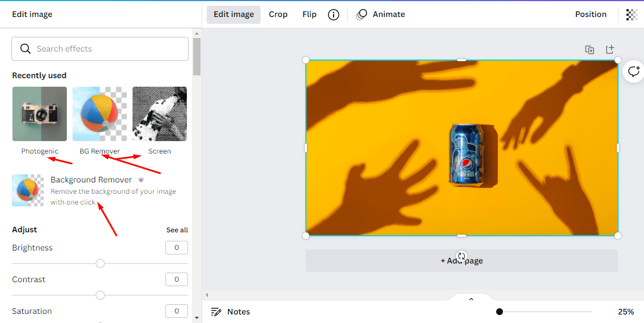Image resolution: width=644 pixels, height=323 pixels.
Task: Click the 25% zoom level
Action: point(625,312)
